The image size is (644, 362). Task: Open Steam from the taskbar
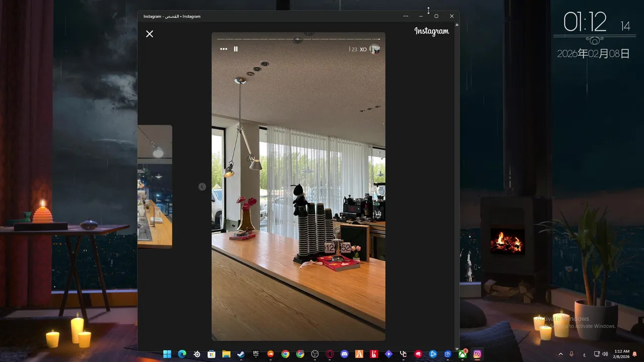pyautogui.click(x=241, y=354)
